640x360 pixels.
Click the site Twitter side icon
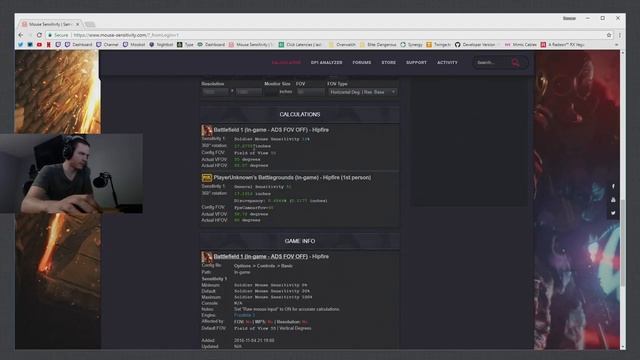pyautogui.click(x=613, y=213)
